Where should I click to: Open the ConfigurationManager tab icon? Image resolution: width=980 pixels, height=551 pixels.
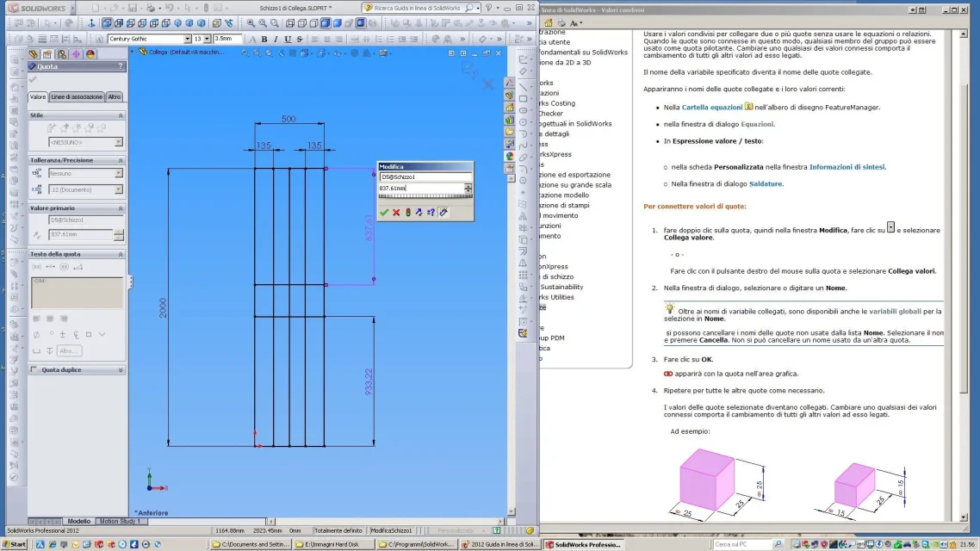click(62, 53)
